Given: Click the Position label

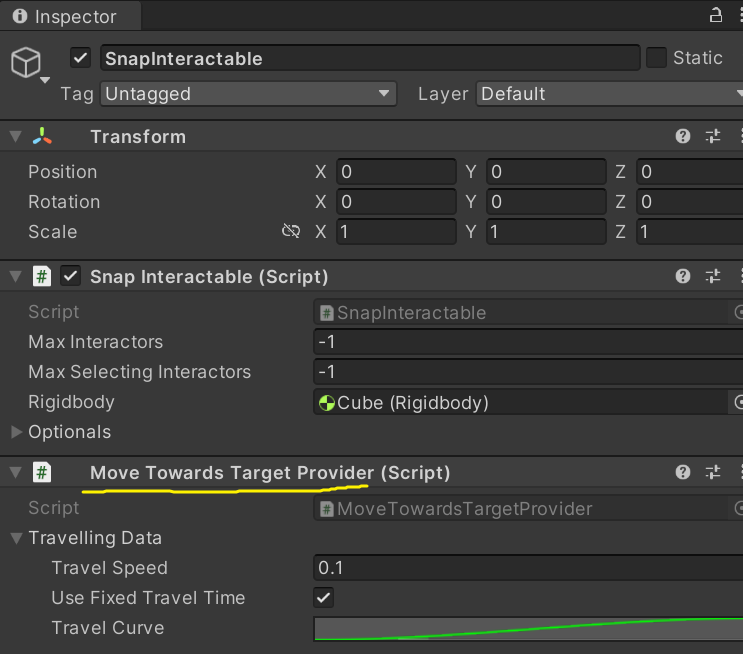Looking at the screenshot, I should (63, 172).
